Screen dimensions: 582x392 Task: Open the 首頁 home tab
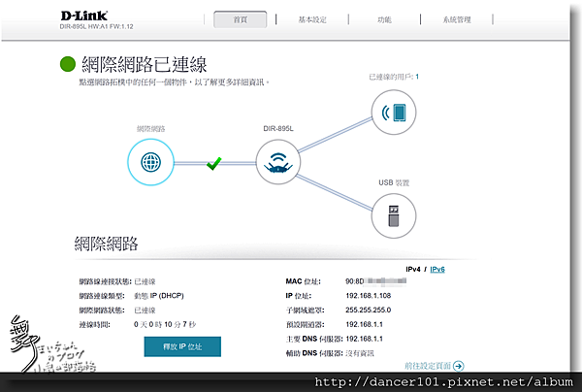coord(241,19)
